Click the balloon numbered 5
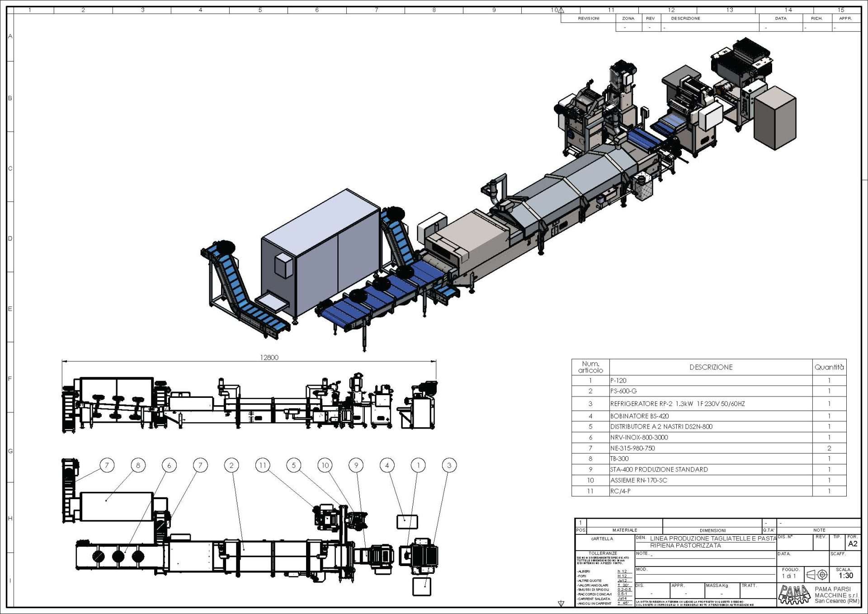 (x=294, y=465)
